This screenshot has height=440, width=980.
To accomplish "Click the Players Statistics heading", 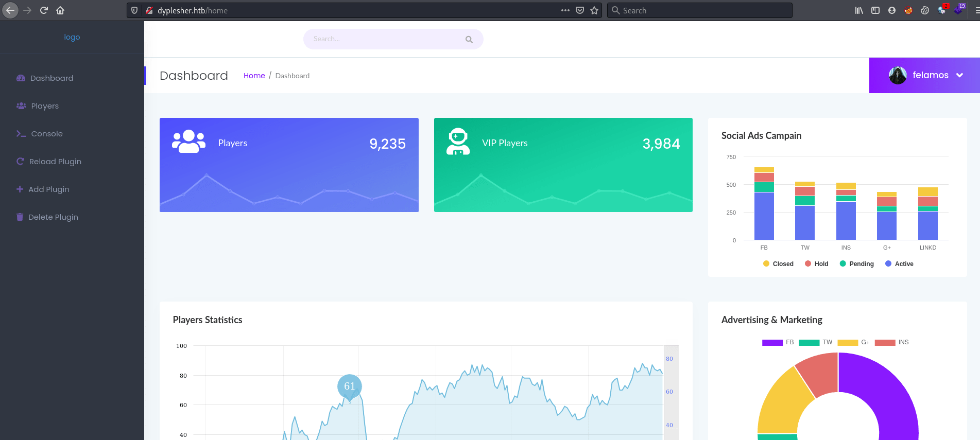I will pos(208,320).
